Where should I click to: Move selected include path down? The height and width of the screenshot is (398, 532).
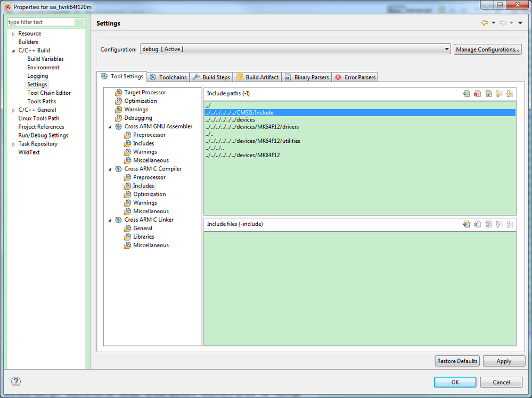(510, 94)
